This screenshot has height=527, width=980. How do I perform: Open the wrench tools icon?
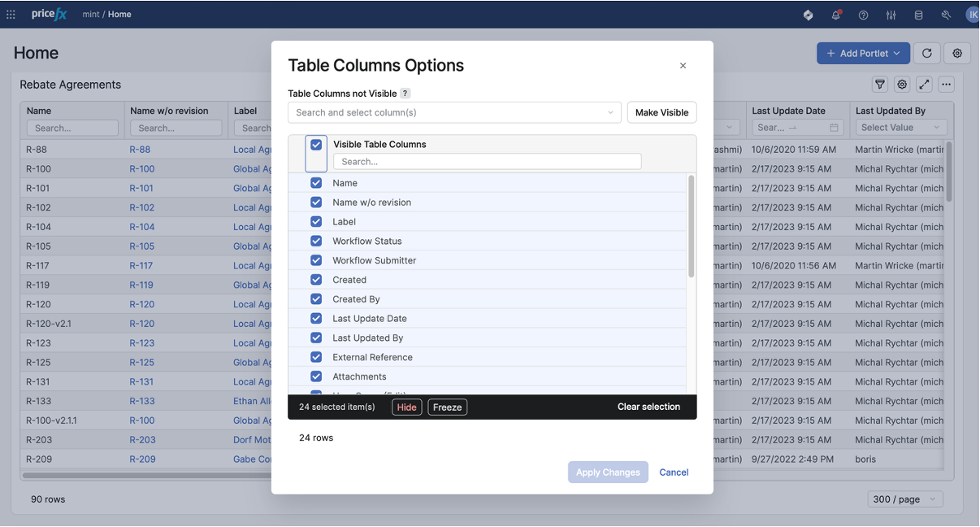tap(946, 15)
